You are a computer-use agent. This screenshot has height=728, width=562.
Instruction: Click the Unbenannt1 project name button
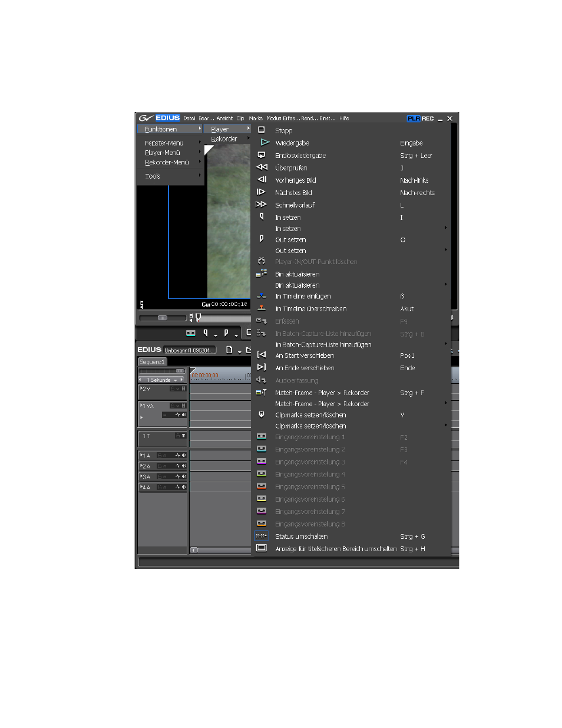coord(190,350)
